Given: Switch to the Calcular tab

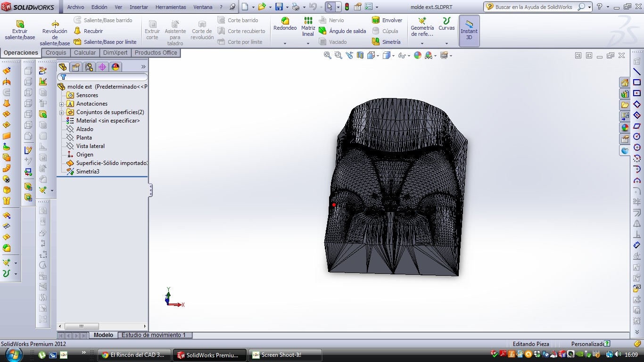Looking at the screenshot, I should pos(85,53).
